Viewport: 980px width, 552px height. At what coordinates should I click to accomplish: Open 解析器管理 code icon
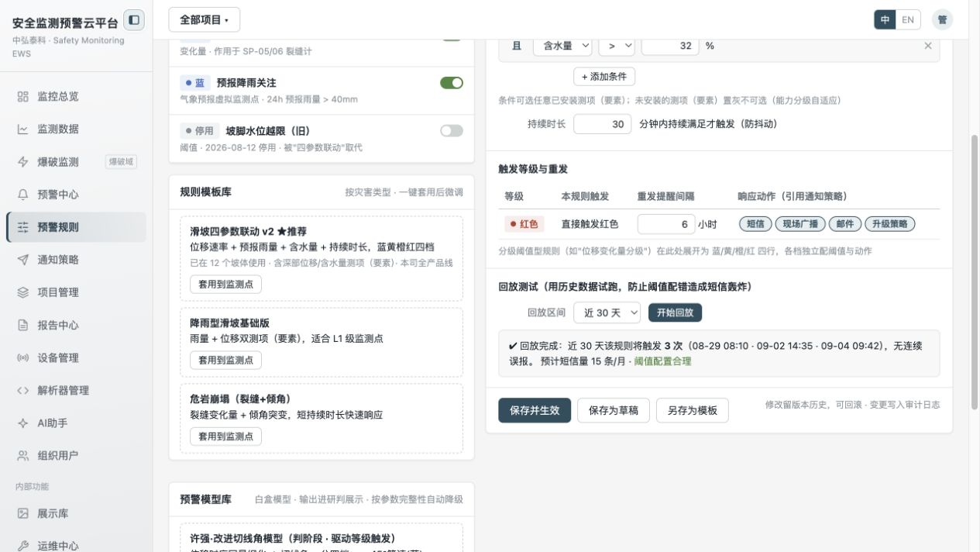click(23, 391)
